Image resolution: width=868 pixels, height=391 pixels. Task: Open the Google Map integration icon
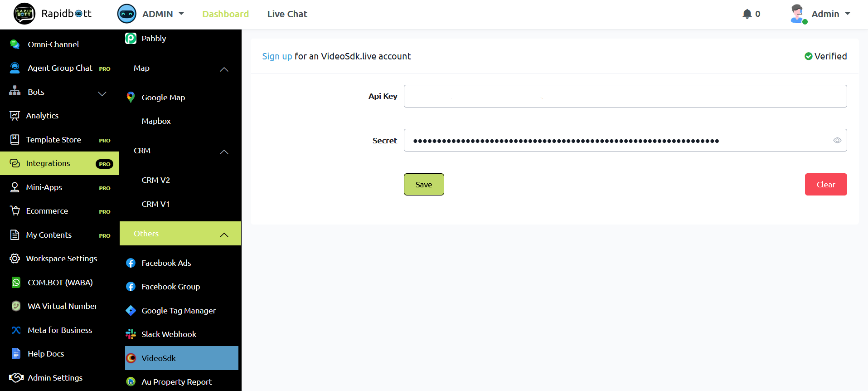pos(131,97)
